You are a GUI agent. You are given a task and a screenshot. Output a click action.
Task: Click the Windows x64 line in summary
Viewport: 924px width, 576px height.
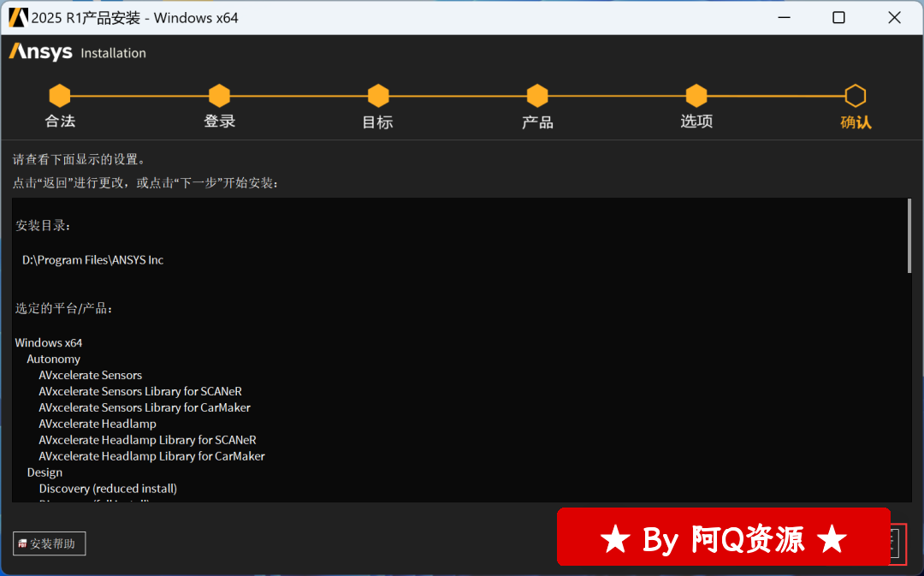click(x=48, y=342)
